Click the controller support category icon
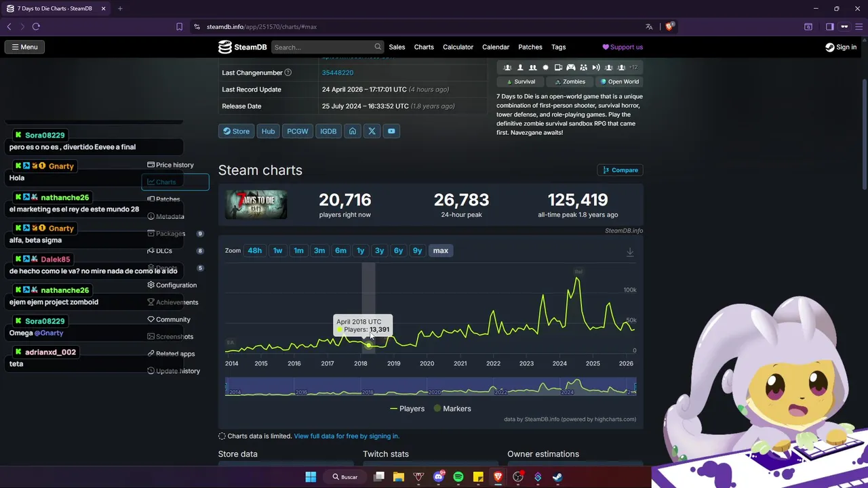 pos(571,67)
